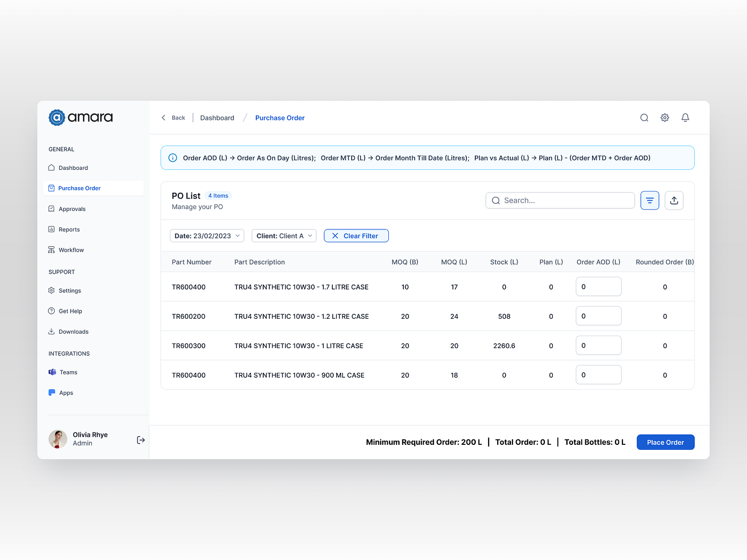
Task: Open Downloads from the sidebar icon
Action: coord(52,331)
